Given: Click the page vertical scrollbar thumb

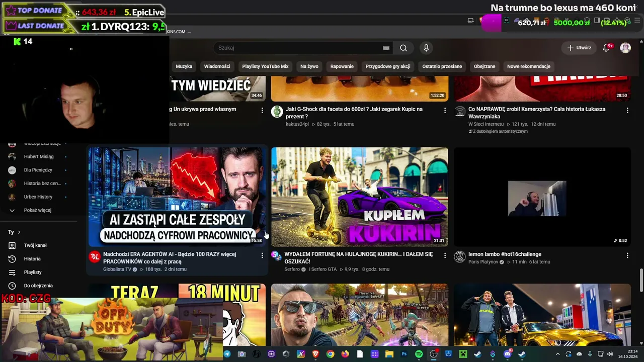Looking at the screenshot, I should pos(641,280).
